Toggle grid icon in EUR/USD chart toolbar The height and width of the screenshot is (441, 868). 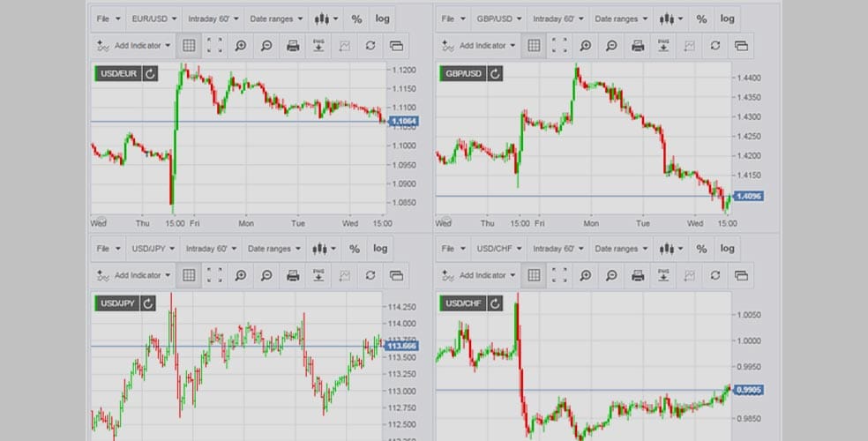(189, 46)
